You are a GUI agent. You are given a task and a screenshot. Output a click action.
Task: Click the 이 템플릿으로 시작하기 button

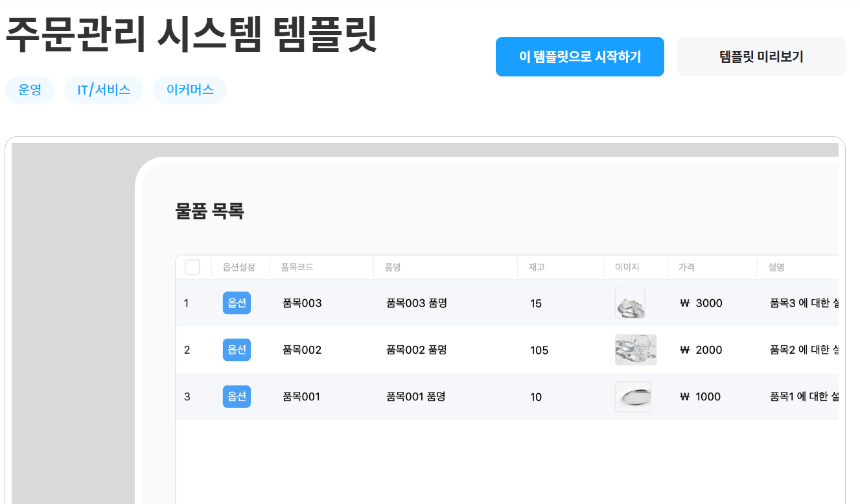[579, 57]
